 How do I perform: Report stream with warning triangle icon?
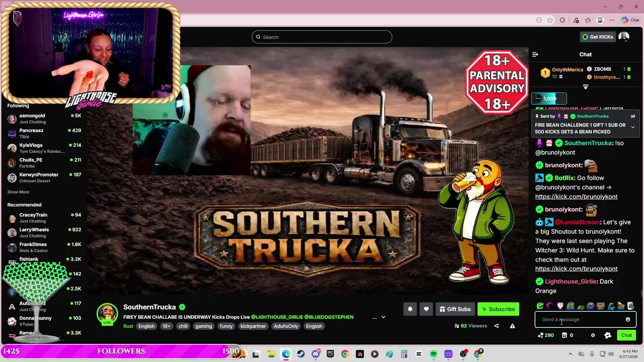tap(512, 326)
